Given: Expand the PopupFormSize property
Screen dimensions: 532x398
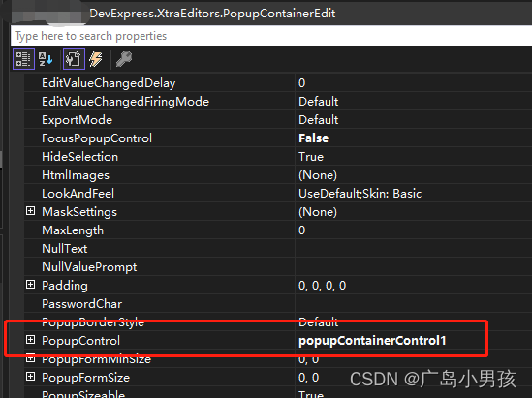Looking at the screenshot, I should [31, 377].
